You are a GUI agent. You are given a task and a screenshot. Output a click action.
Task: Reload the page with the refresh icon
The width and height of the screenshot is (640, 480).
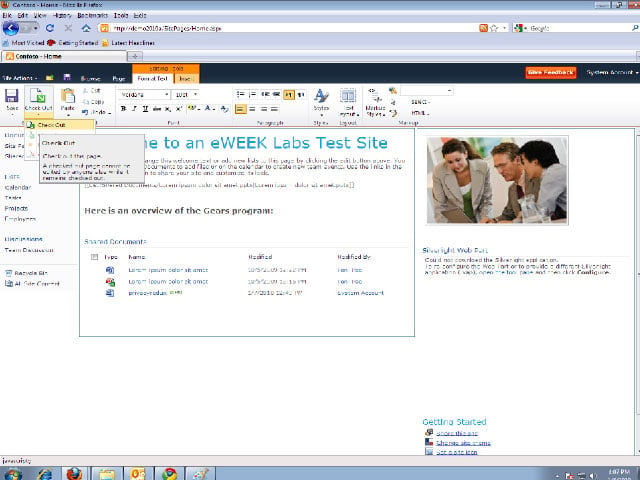(50, 28)
